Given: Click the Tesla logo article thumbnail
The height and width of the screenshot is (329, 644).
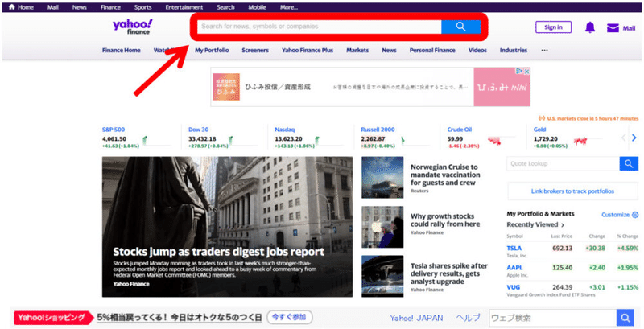Looking at the screenshot, I should tap(382, 276).
